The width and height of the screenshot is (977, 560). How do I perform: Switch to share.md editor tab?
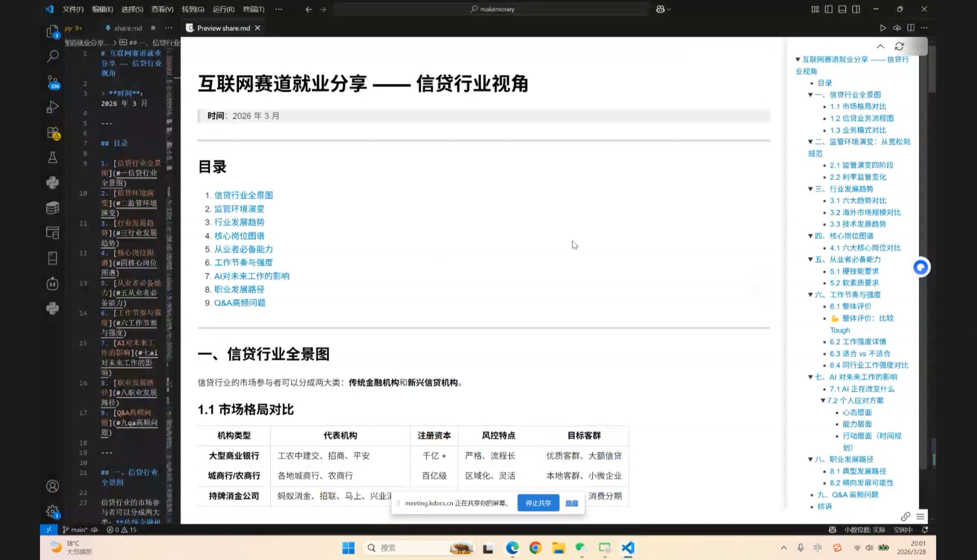point(128,28)
